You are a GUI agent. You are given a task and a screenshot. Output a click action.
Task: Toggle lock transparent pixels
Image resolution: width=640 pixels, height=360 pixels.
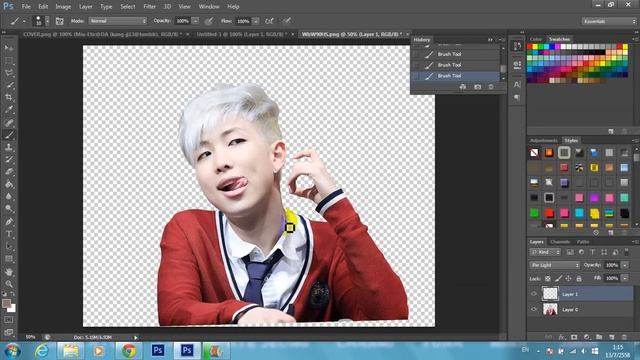(x=548, y=278)
